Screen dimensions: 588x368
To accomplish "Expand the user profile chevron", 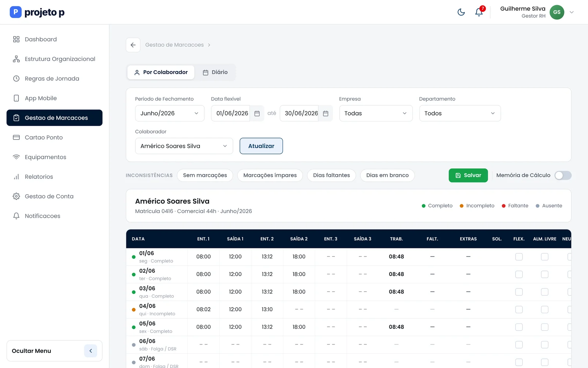I will click(x=571, y=12).
